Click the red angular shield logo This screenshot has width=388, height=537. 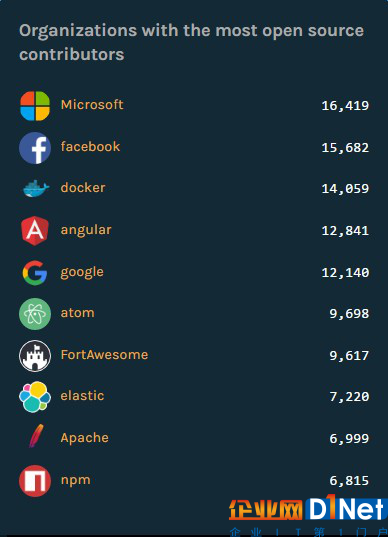35,230
